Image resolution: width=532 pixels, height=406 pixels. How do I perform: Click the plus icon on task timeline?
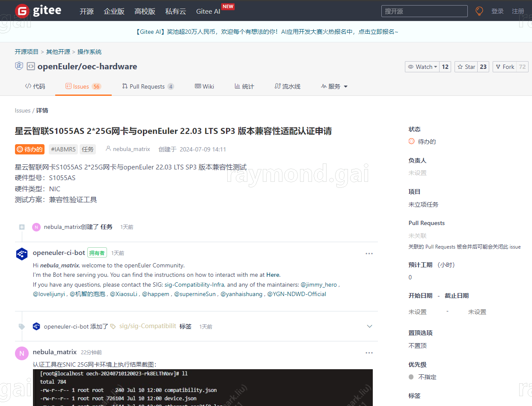pos(22,227)
